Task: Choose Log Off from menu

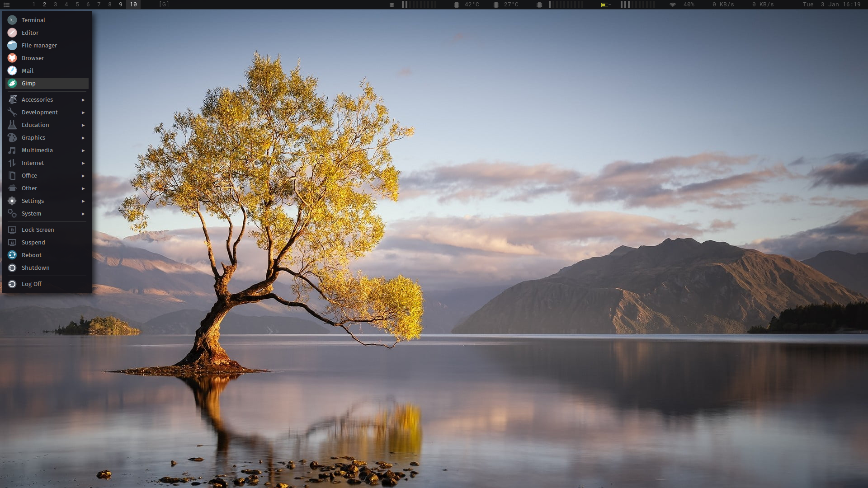Action: (x=31, y=284)
